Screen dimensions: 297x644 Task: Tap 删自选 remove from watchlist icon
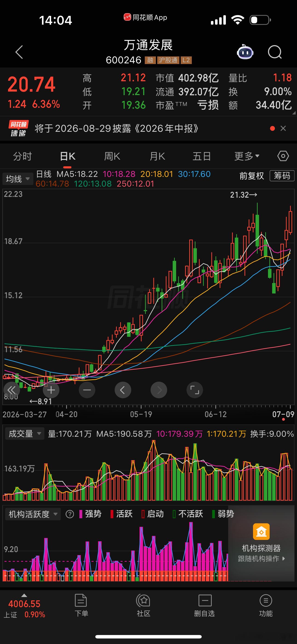[205, 600]
